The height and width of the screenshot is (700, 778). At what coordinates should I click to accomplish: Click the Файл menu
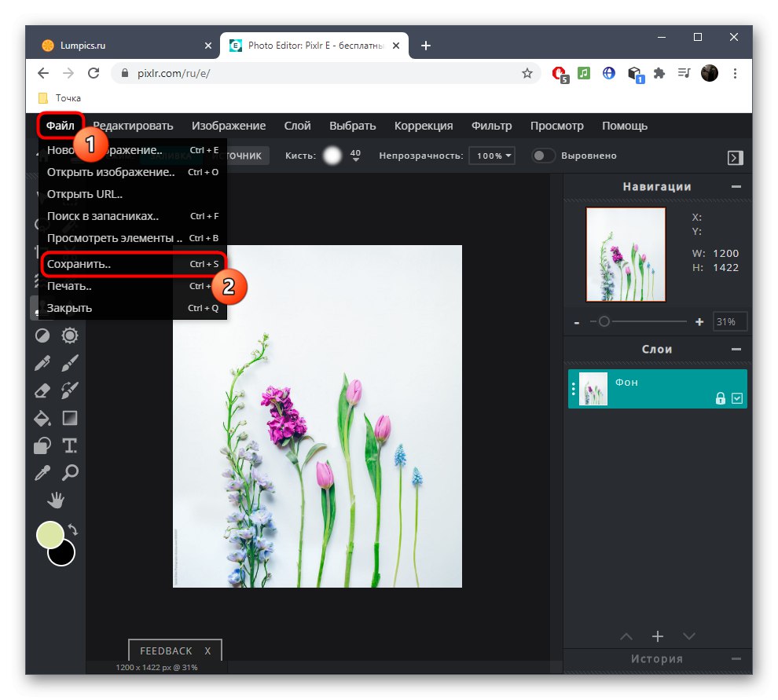(60, 126)
